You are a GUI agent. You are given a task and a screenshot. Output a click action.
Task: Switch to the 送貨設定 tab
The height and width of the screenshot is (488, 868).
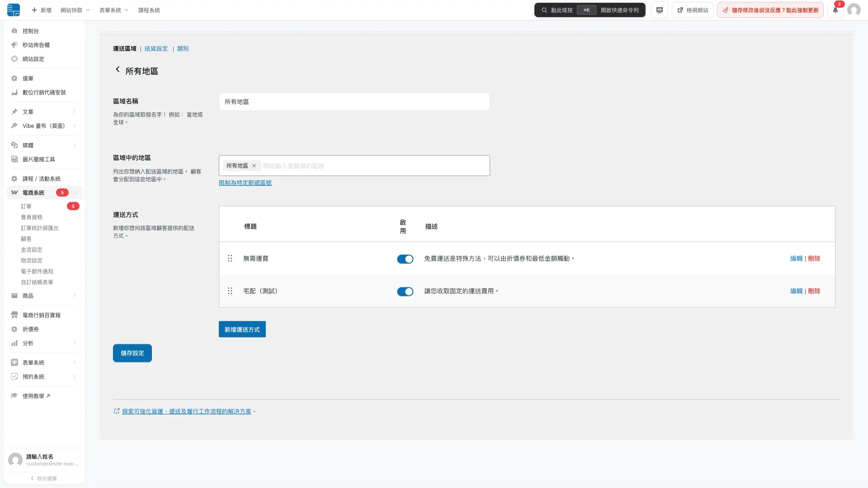[x=156, y=48]
